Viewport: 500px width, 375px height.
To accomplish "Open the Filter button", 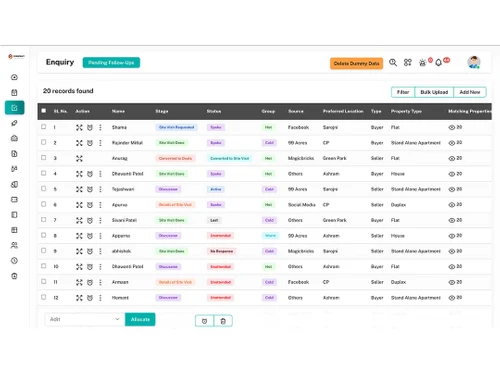I will point(403,92).
